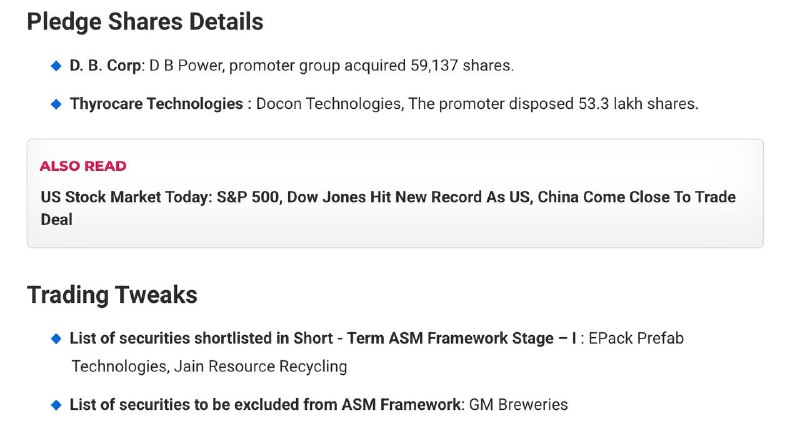This screenshot has width=800, height=436.
Task: Click the excluded from ASM Framework label
Action: coord(266,405)
